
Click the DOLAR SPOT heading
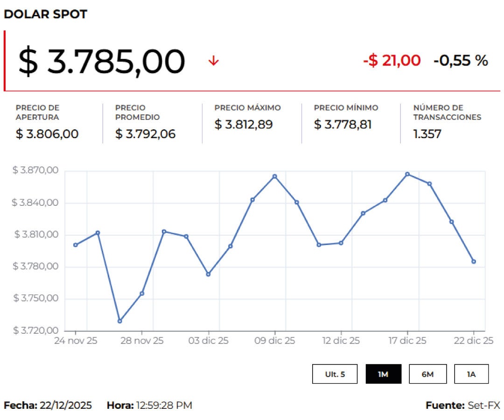pyautogui.click(x=45, y=14)
